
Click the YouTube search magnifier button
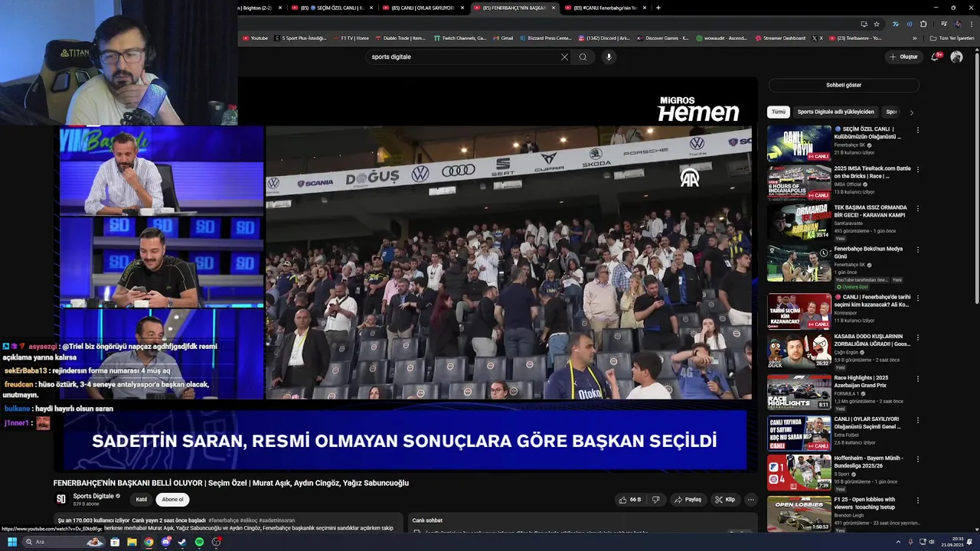pyautogui.click(x=583, y=57)
